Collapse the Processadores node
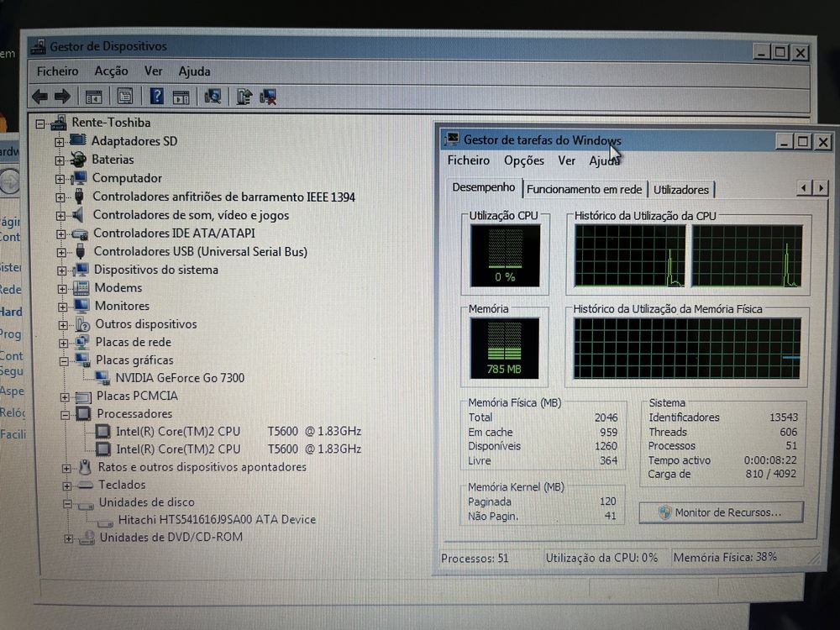The height and width of the screenshot is (630, 840). (65, 415)
